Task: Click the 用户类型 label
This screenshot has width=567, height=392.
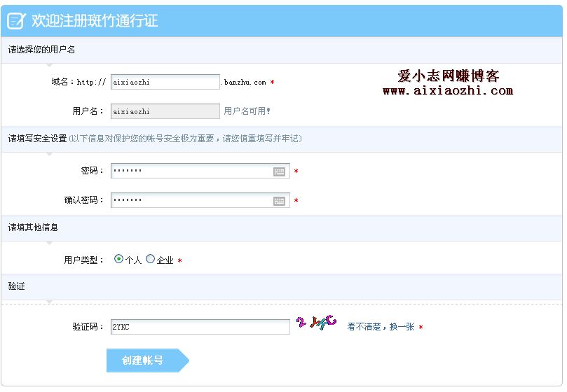Action: 83,260
